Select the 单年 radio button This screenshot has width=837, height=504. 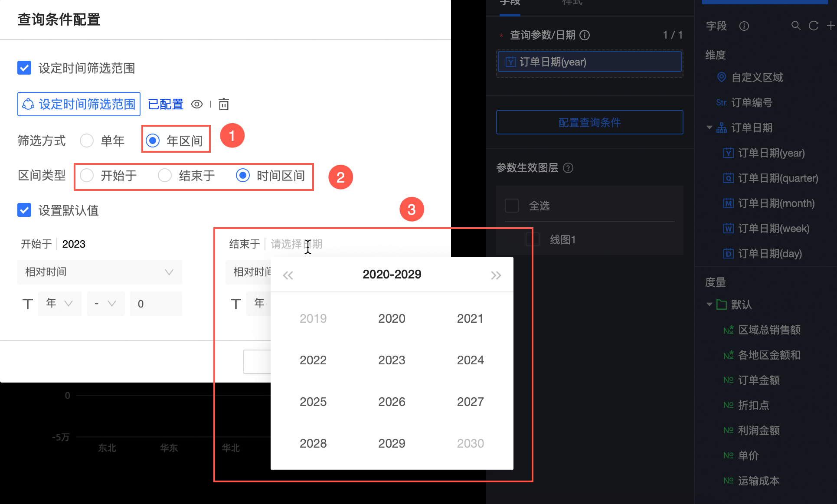coord(87,141)
